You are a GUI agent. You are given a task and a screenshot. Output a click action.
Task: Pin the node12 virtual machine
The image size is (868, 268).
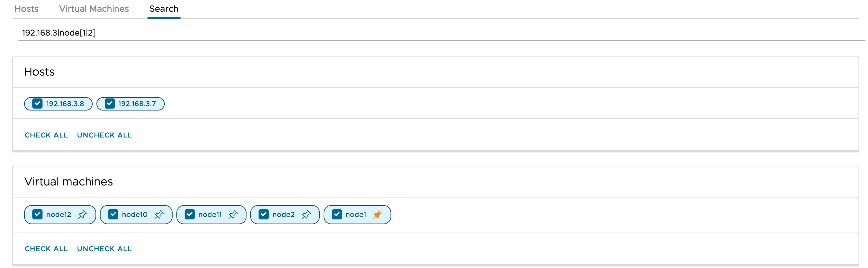pos(82,215)
